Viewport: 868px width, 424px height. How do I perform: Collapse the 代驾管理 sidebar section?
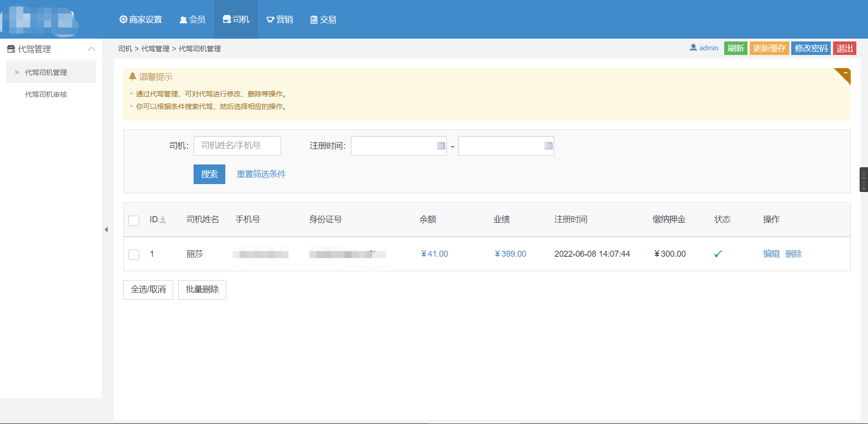92,49
